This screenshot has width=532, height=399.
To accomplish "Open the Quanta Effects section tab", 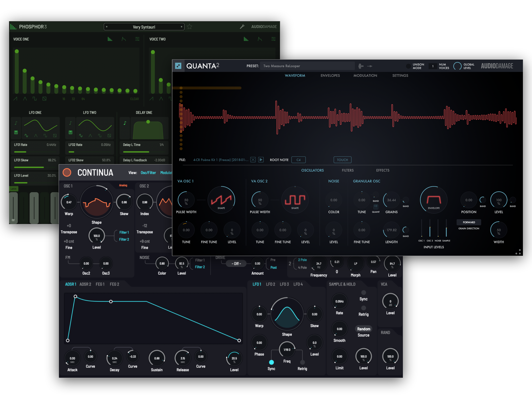I will pos(383,170).
